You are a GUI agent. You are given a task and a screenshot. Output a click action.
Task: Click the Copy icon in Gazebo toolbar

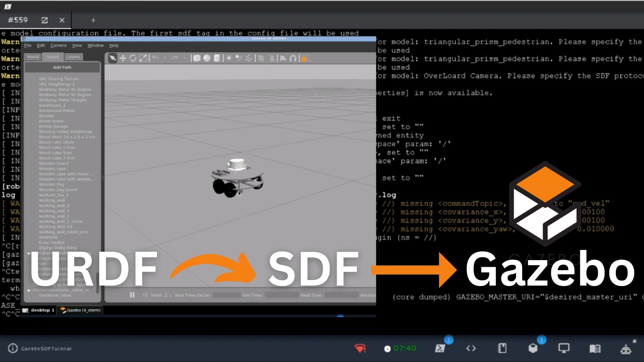[261, 58]
